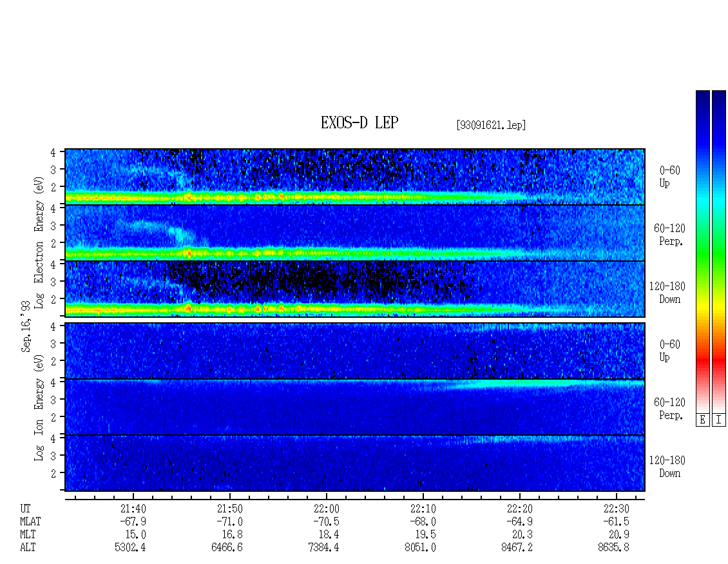The height and width of the screenshot is (564, 728).
Task: Click the altitude value 8051.0
Action: point(420,547)
